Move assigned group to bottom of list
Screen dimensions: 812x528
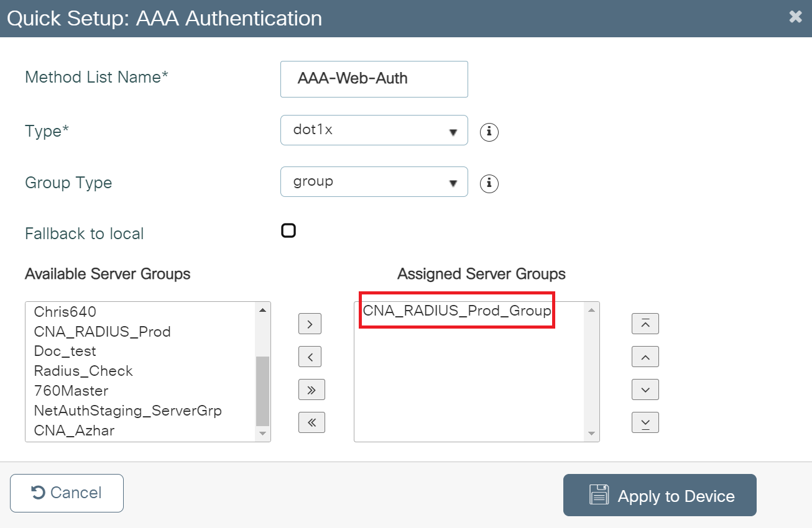[645, 422]
